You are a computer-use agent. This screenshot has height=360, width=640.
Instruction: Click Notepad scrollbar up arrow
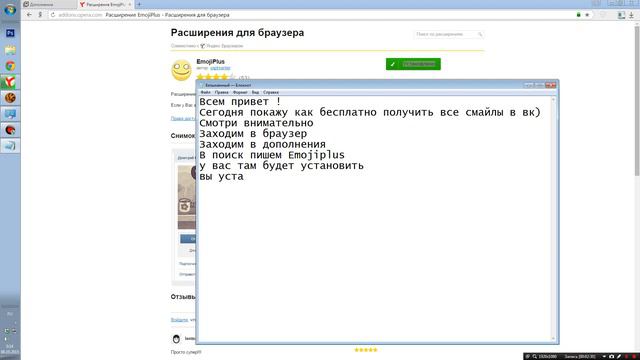[x=553, y=100]
